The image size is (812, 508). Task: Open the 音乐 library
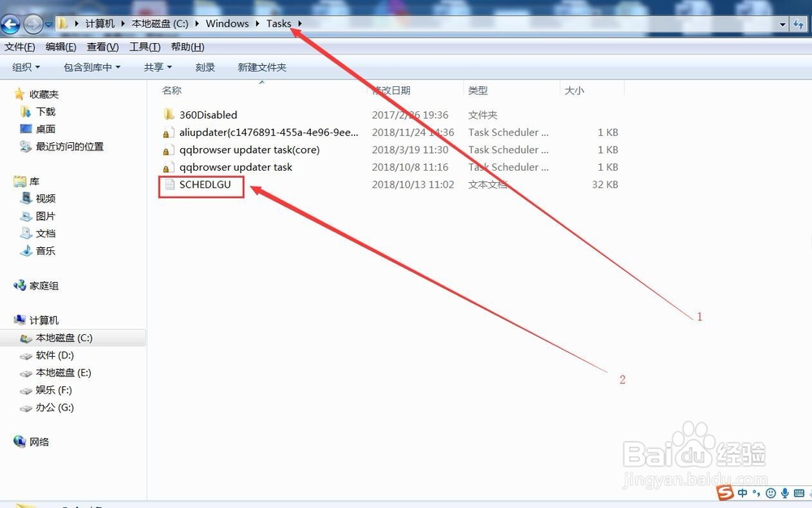pos(45,251)
